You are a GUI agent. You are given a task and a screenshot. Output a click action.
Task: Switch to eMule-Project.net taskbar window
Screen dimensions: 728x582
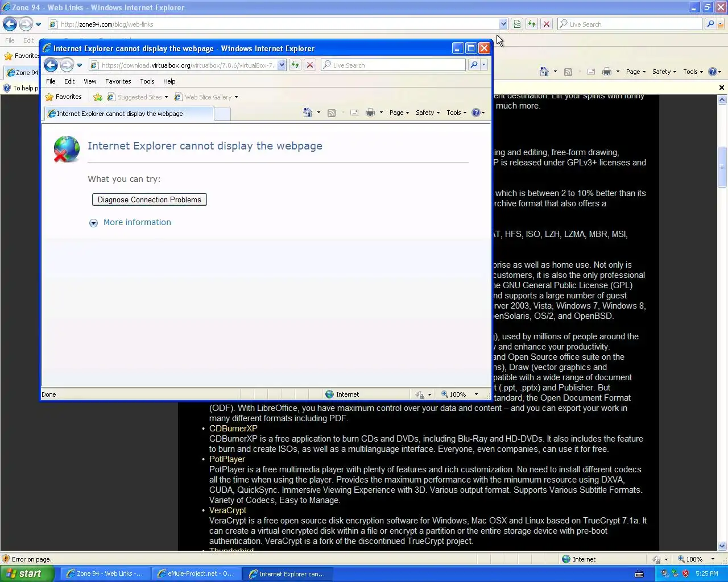(x=196, y=574)
